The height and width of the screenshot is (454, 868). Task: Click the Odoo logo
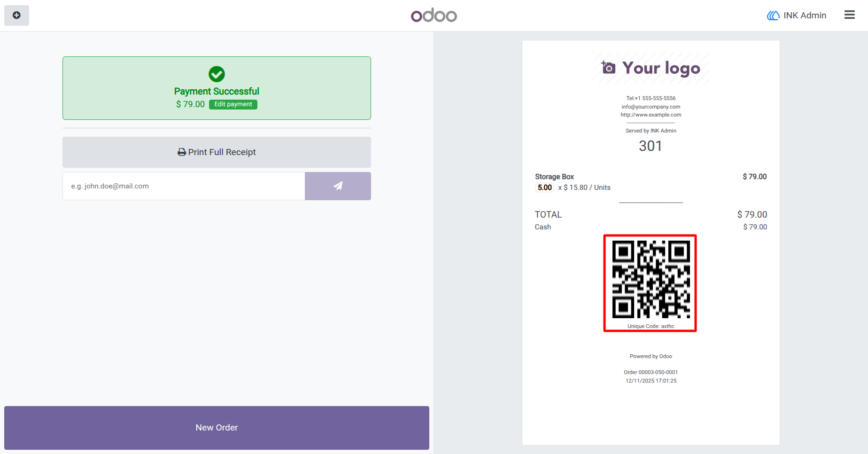(434, 16)
